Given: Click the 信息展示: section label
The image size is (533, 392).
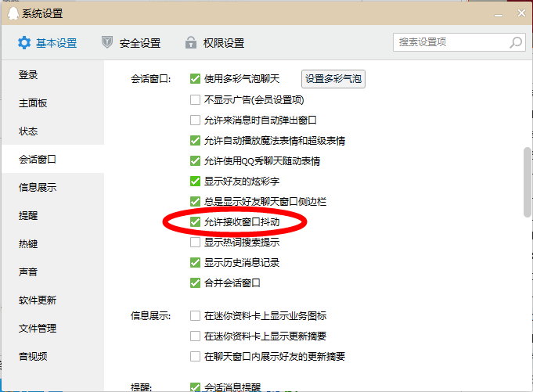Looking at the screenshot, I should [151, 316].
